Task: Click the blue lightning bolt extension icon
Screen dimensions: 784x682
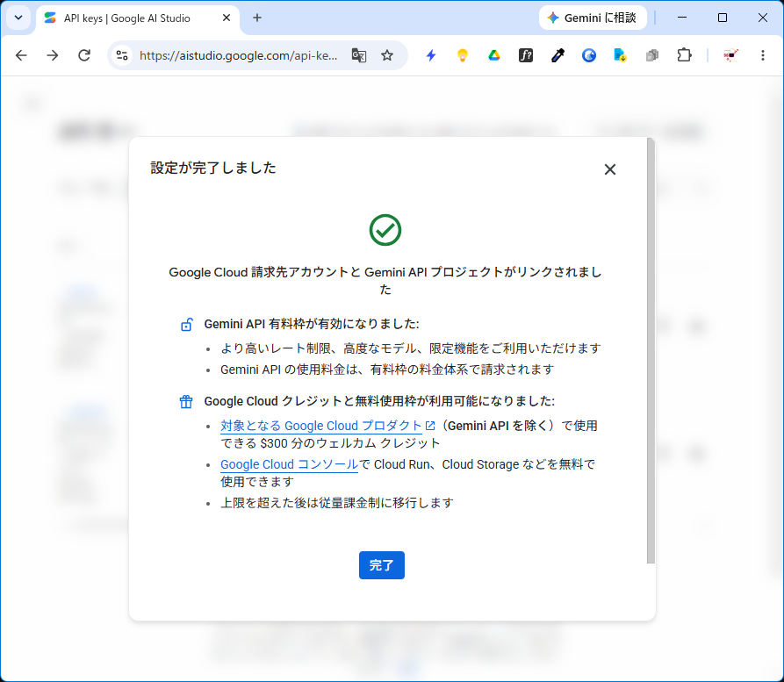Action: coord(431,55)
